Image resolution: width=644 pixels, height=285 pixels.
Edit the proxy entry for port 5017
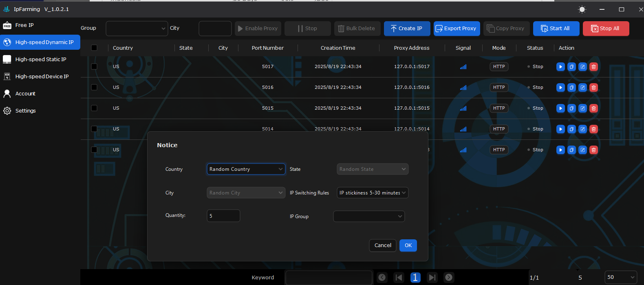pos(583,66)
